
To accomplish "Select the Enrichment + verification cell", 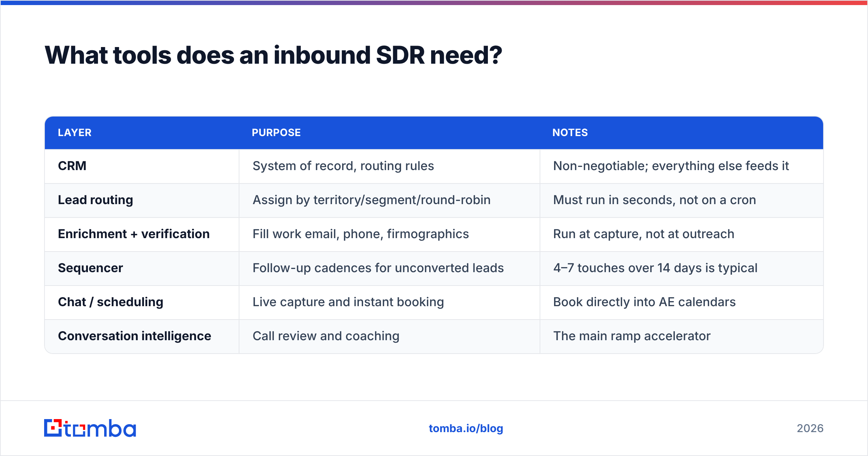I will [x=142, y=234].
